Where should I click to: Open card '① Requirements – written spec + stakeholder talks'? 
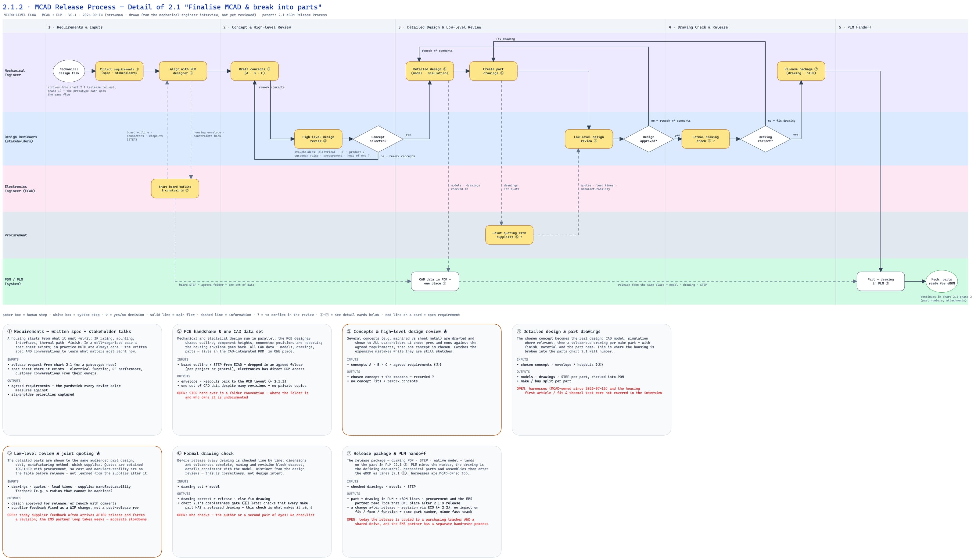(x=82, y=380)
